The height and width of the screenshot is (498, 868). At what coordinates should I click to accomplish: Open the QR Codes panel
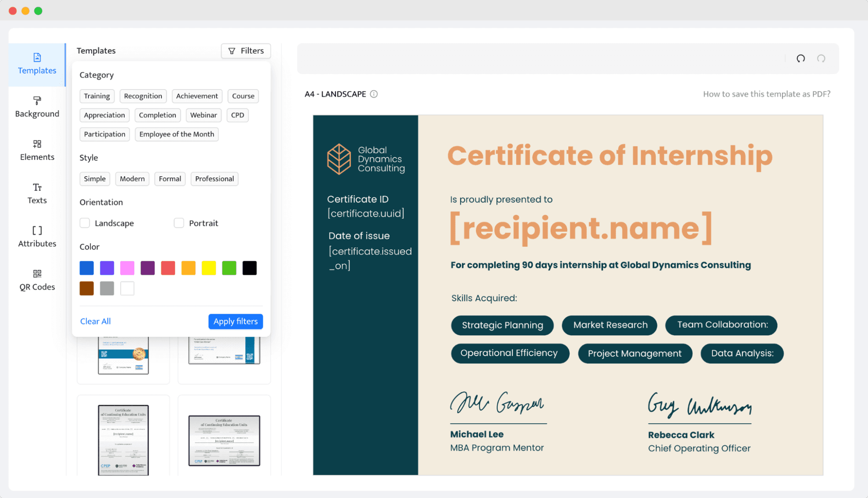click(x=37, y=280)
